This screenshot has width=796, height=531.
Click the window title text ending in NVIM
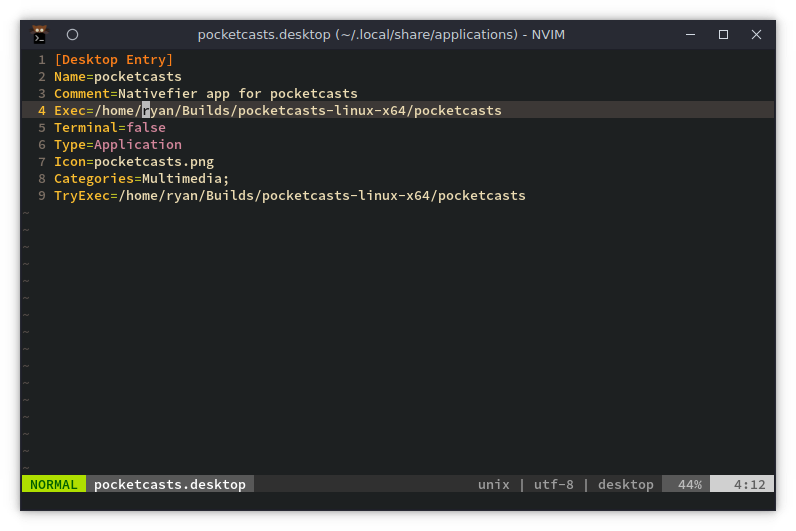tap(397, 34)
